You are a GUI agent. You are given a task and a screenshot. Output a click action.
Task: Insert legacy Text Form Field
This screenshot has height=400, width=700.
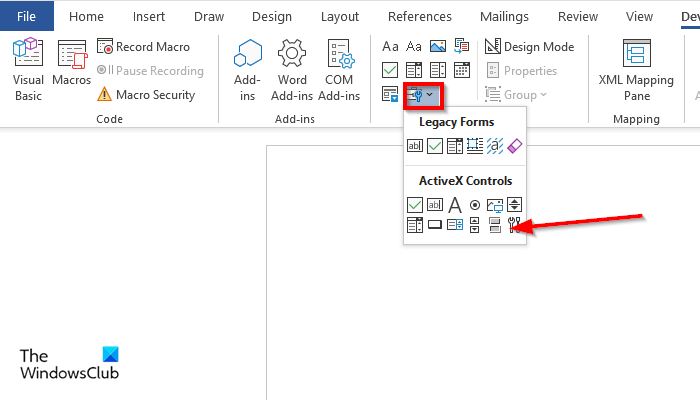click(415, 146)
